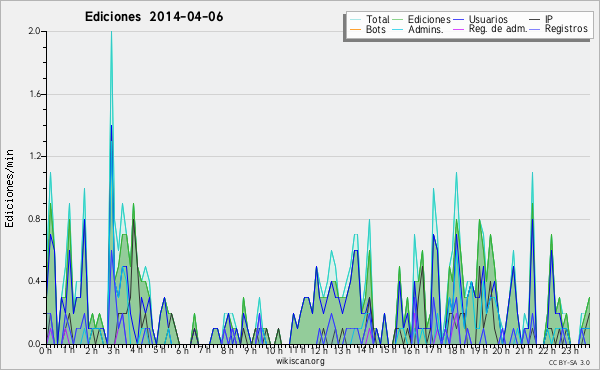
Task: Click the dark IP legend line swatch
Action: [535, 20]
